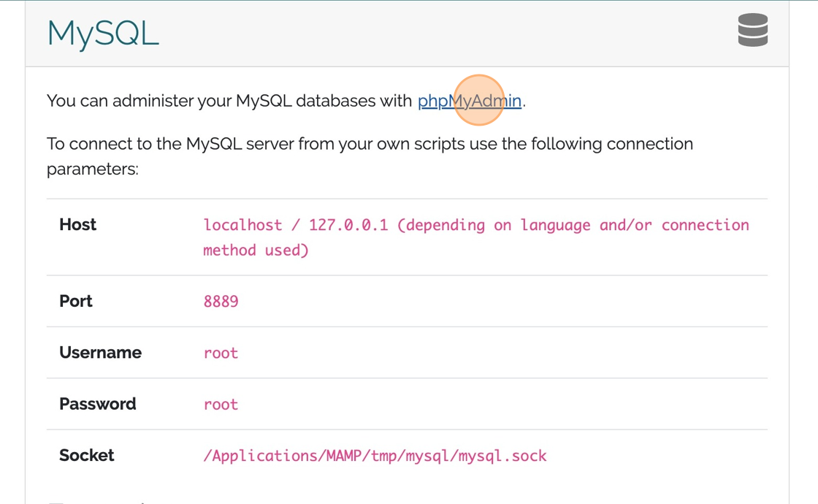Select the MySQL page heading
This screenshot has width=818, height=504.
coord(102,33)
